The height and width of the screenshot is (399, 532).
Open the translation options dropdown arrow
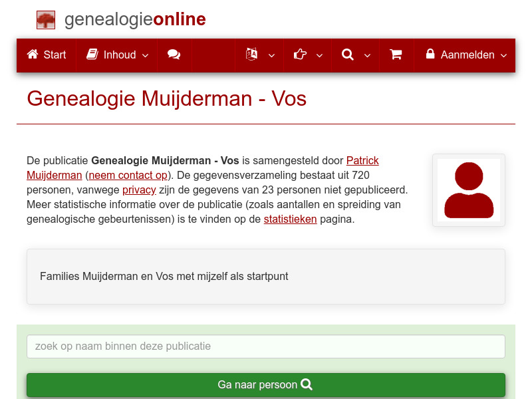coord(271,57)
